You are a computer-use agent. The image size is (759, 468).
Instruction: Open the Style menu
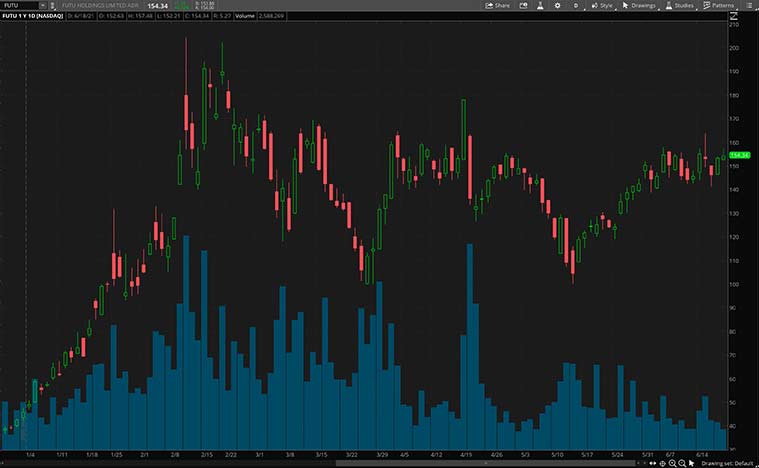click(x=601, y=5)
